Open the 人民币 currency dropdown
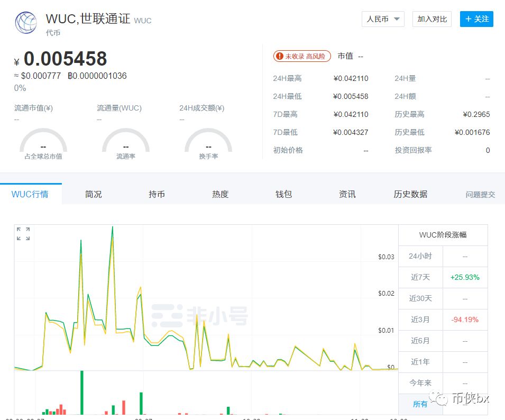This screenshot has width=505, height=420. tap(383, 19)
